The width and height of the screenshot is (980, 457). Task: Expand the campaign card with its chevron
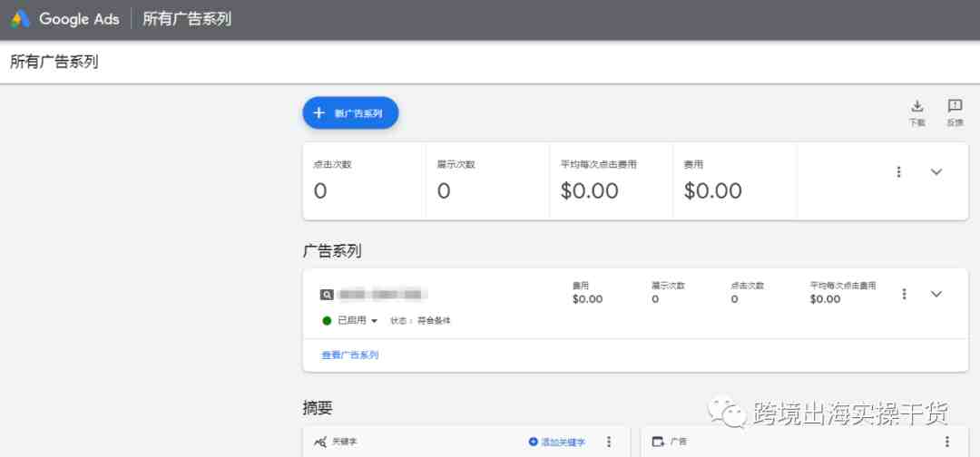[936, 294]
